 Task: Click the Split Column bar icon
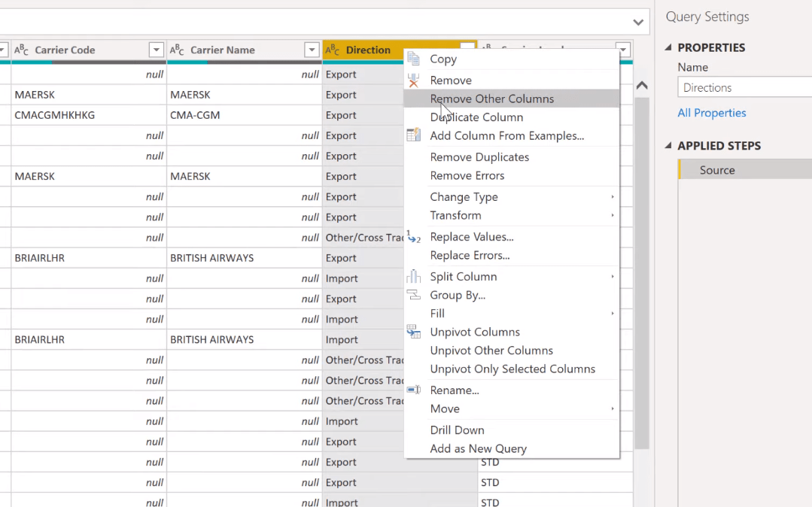[x=413, y=277]
